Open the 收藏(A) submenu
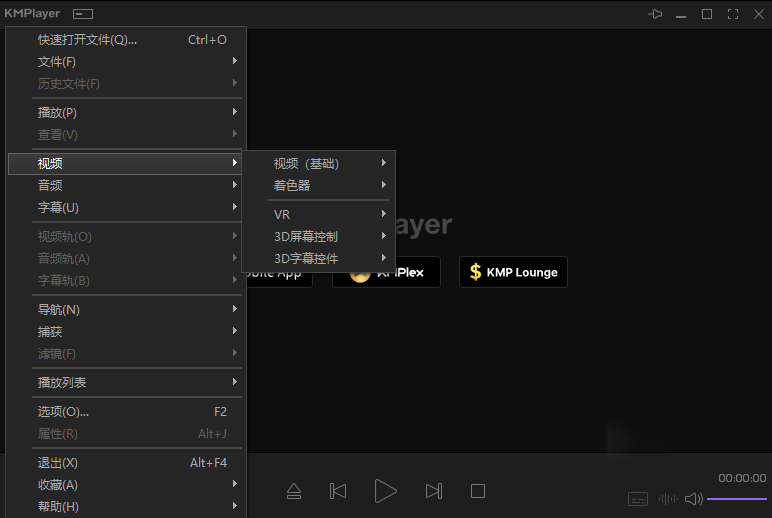772x518 pixels. point(126,485)
